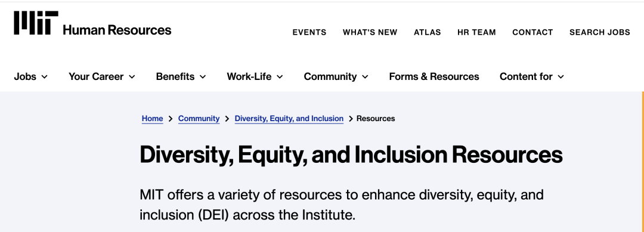
Task: Click the Resources breadcrumb item
Action: point(376,119)
